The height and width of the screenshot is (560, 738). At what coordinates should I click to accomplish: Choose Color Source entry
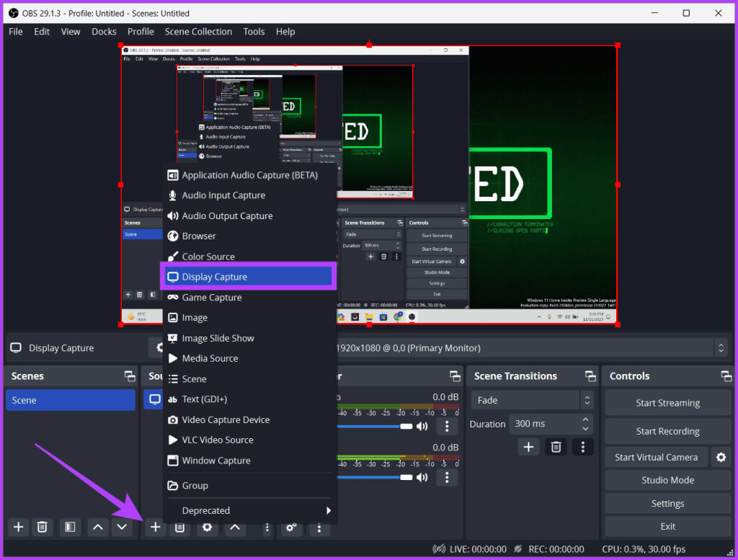(249, 257)
